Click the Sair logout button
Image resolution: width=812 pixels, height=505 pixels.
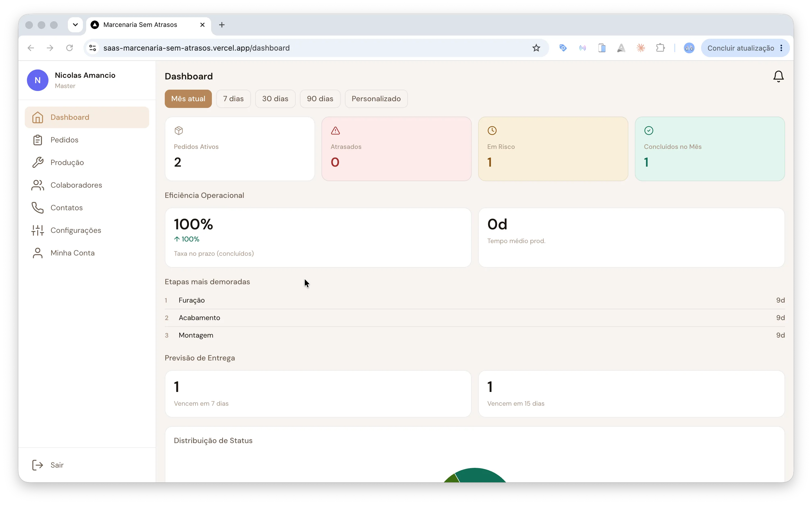(x=87, y=465)
